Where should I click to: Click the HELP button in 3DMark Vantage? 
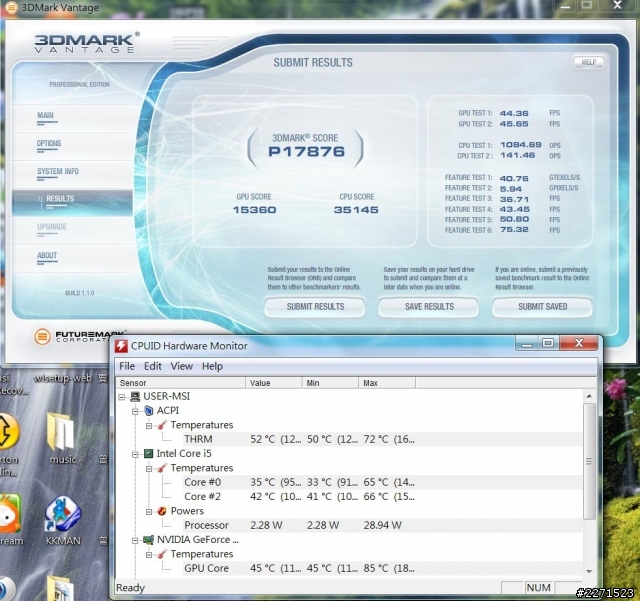click(x=589, y=62)
